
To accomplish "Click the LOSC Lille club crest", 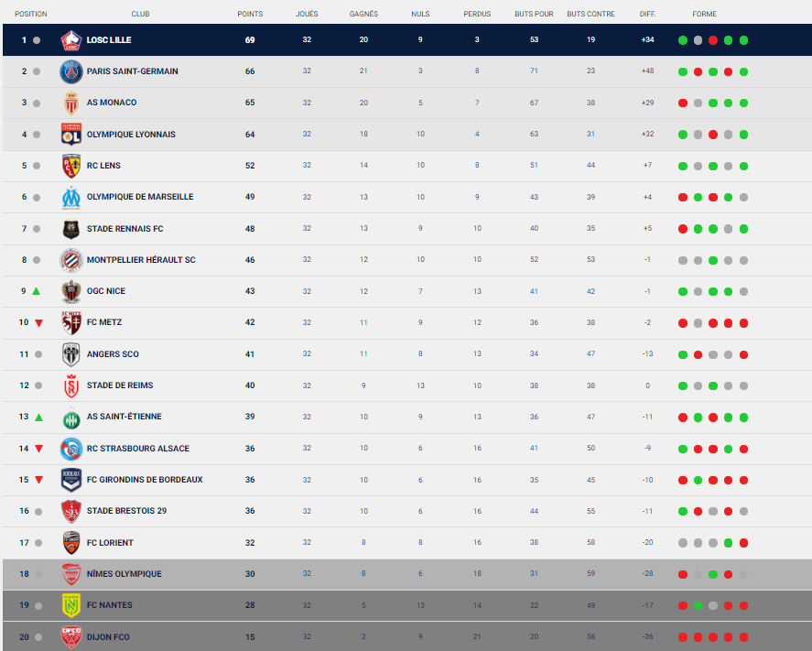I will (x=71, y=40).
